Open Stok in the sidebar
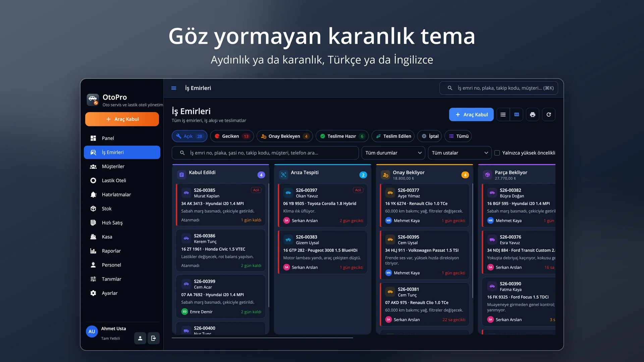Screen dimensions: 644x362 click(x=122, y=208)
